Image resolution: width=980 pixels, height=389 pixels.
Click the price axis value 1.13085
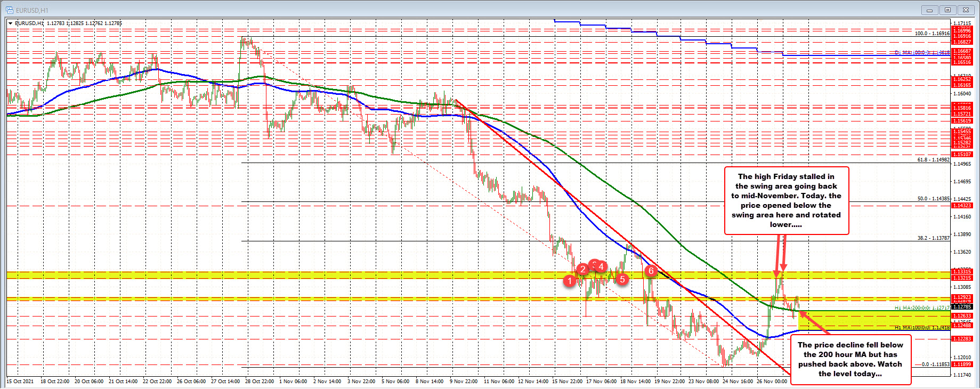[962, 287]
